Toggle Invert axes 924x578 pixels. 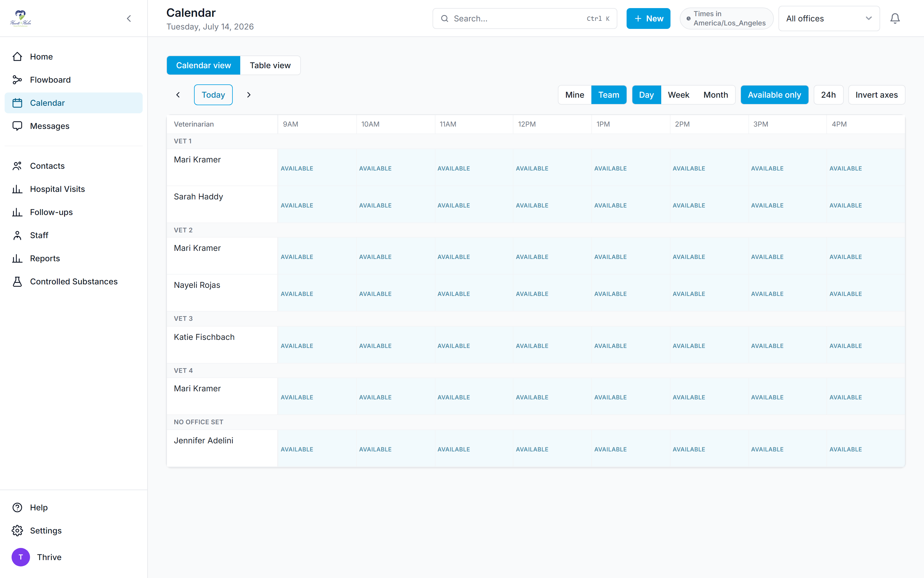877,95
